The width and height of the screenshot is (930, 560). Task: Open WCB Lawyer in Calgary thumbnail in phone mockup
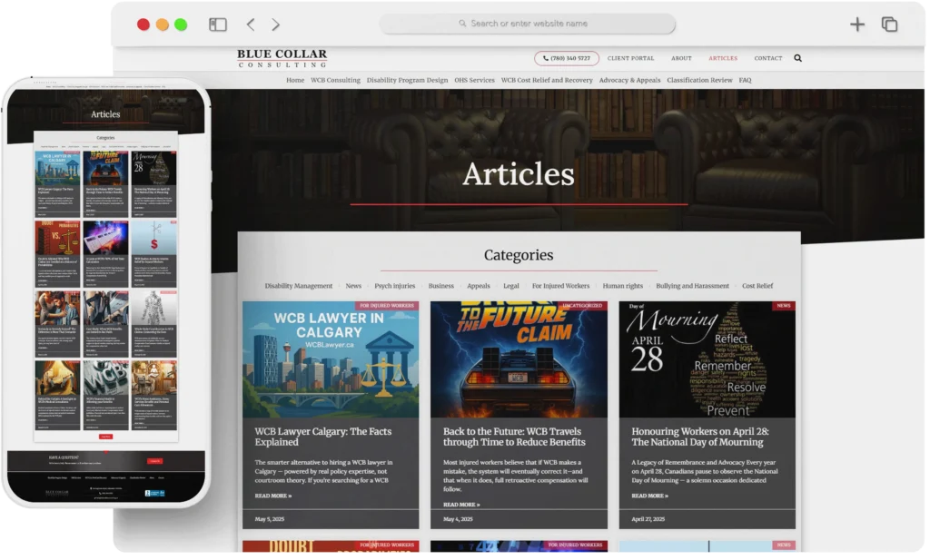57,168
